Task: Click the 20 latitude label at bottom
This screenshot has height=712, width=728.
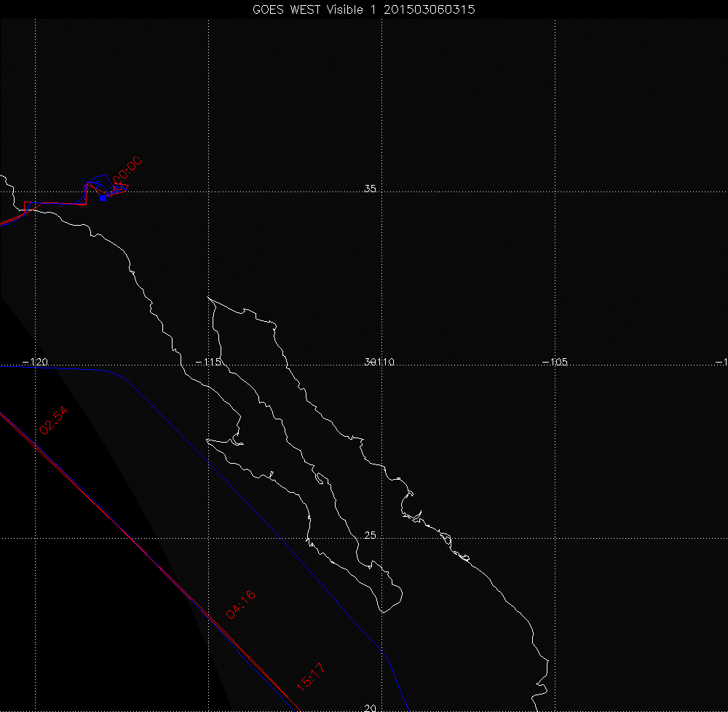Action: pyautogui.click(x=370, y=708)
